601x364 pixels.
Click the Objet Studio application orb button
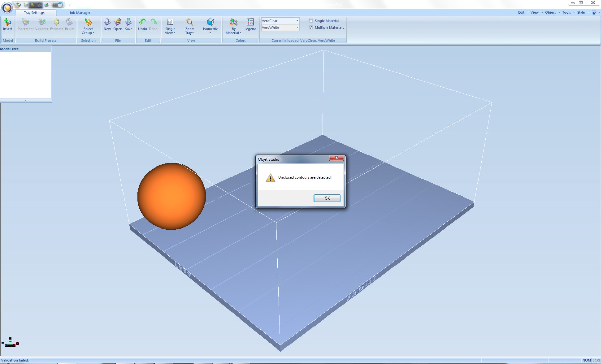coord(7,7)
